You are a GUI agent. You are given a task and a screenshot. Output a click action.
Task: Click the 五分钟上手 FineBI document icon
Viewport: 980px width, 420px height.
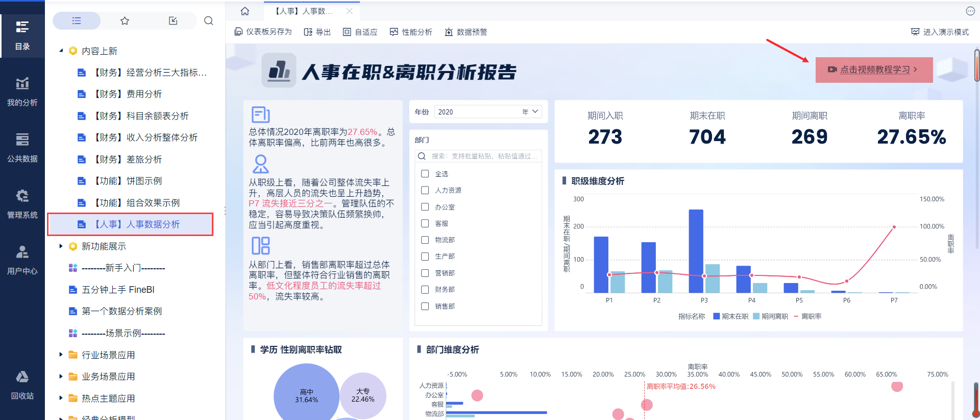click(x=73, y=290)
